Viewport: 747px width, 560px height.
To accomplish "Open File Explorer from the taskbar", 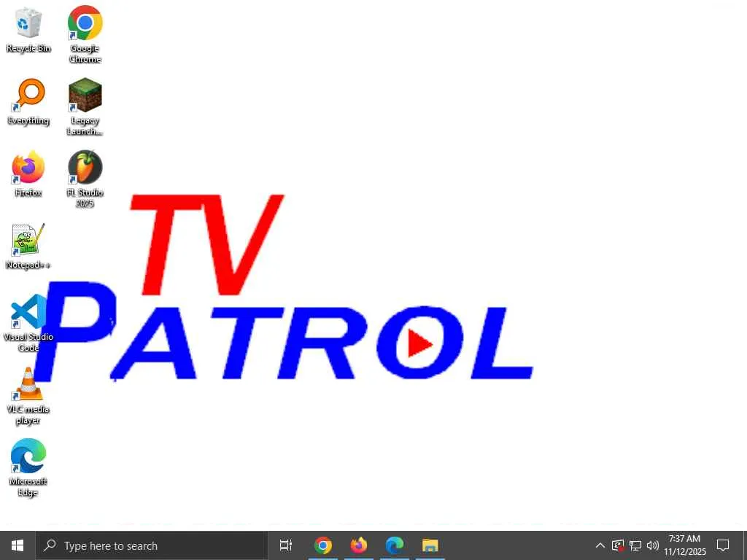I will [x=430, y=545].
